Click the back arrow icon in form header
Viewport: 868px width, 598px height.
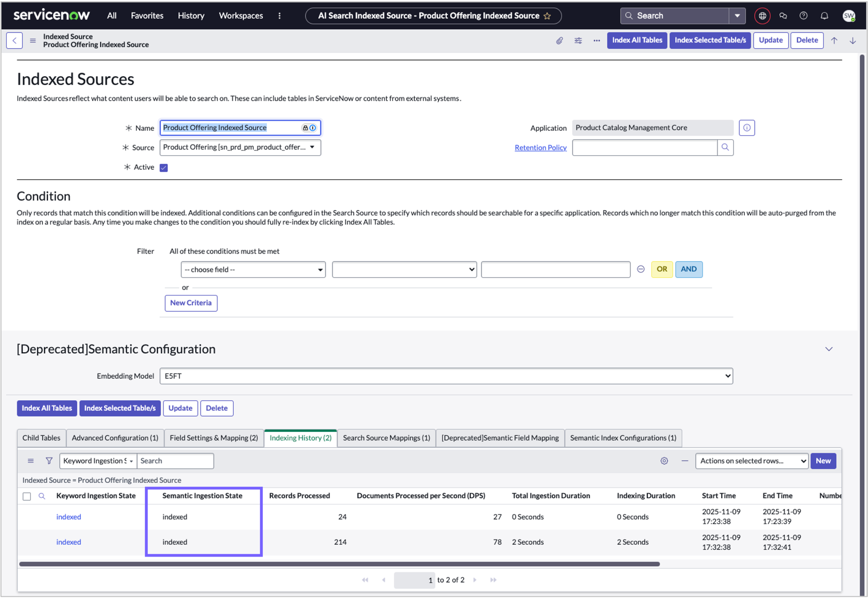pyautogui.click(x=14, y=40)
